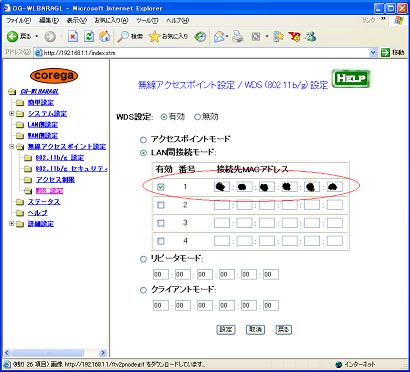Open the アクセス制限 link in tree
Viewport: 410px width, 372px height.
tap(55, 180)
